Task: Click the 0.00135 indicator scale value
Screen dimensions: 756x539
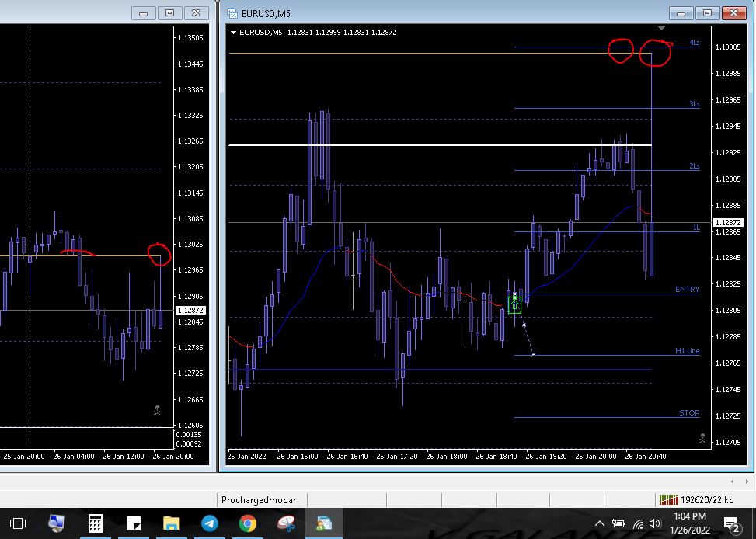Action: point(189,434)
